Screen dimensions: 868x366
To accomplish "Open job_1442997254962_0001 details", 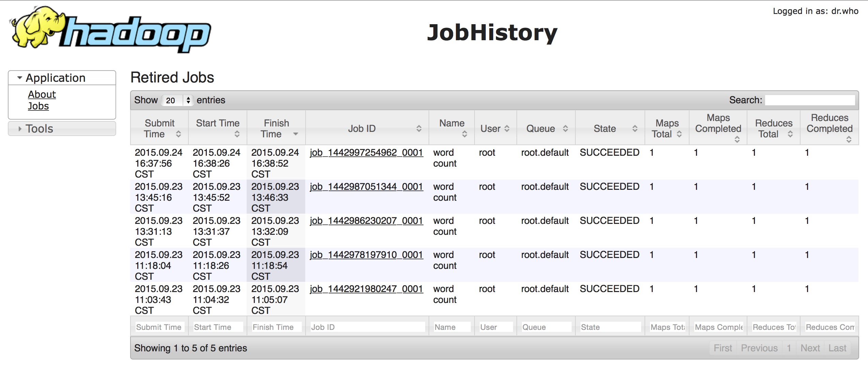I will coord(367,152).
